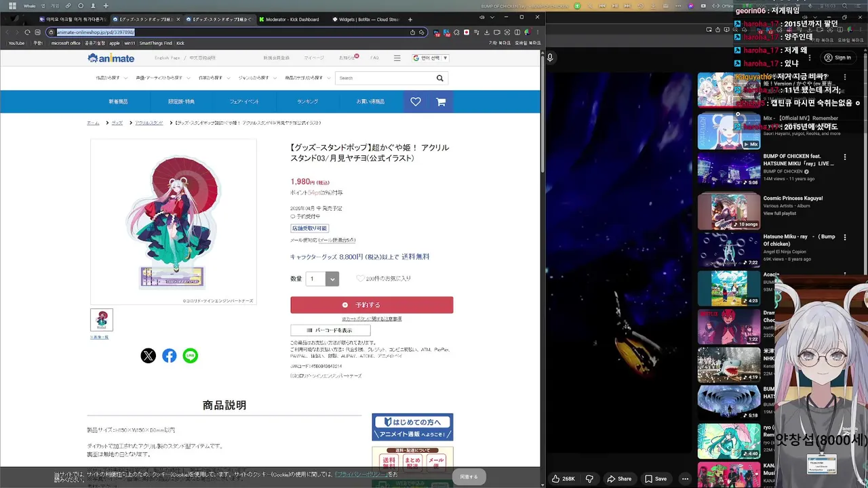Screen dimensions: 868x488
Task: Click the red 予約する reserve button
Action: 372,305
